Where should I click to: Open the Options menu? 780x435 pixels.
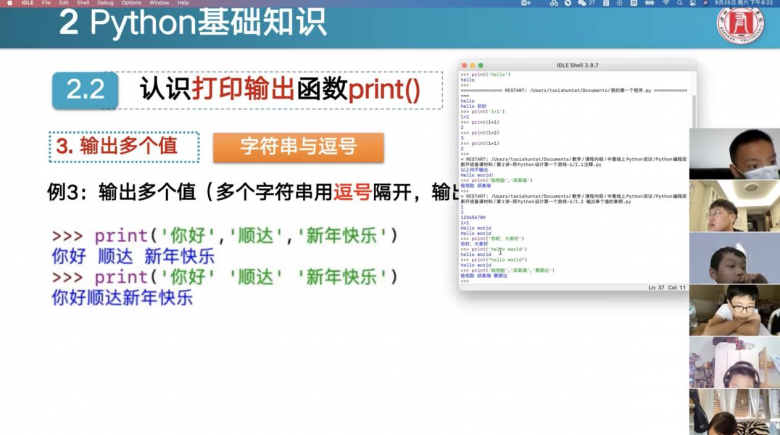132,3
